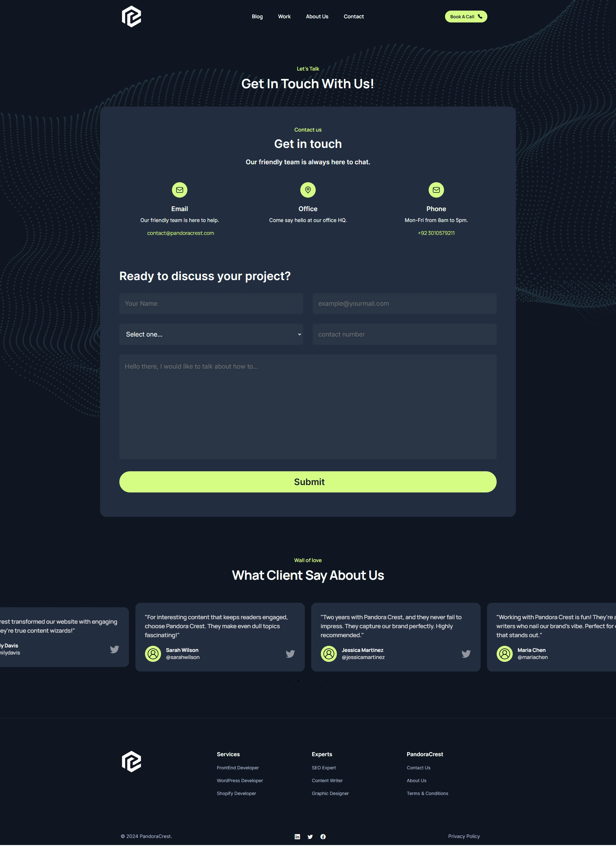Image resolution: width=616 pixels, height=846 pixels.
Task: Click the Book A Call button
Action: point(466,16)
